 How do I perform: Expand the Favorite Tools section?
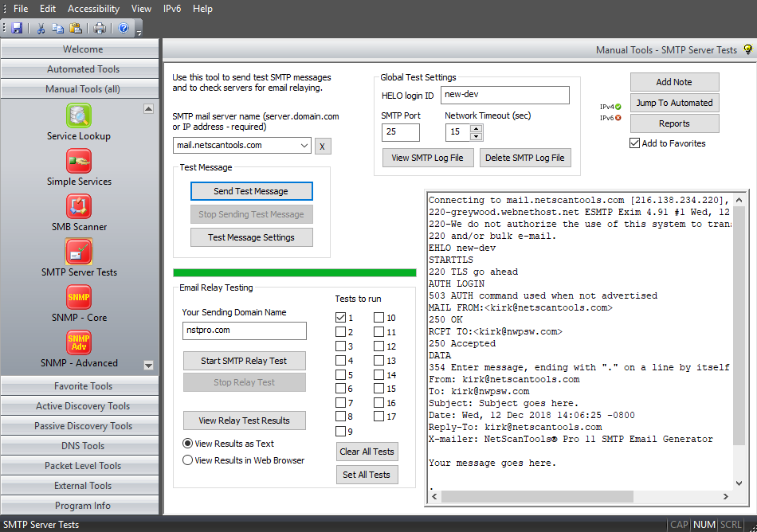click(x=79, y=386)
